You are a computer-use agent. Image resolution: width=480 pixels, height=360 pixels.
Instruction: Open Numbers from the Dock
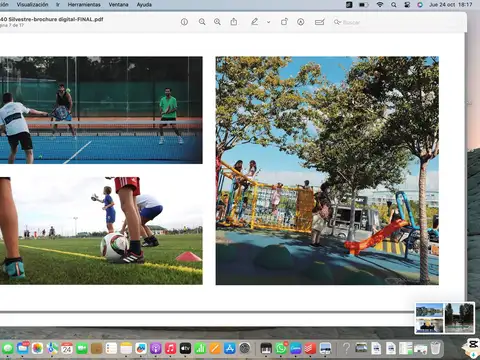coord(200,349)
